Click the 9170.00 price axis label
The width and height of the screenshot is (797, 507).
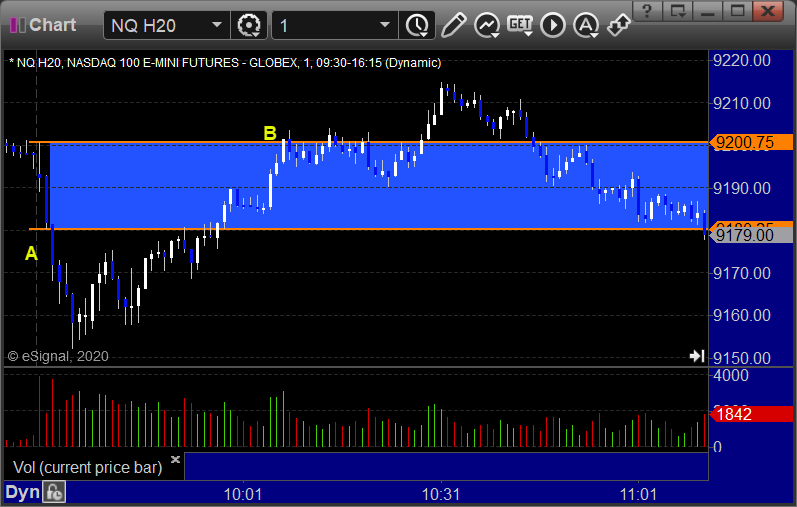coord(742,273)
